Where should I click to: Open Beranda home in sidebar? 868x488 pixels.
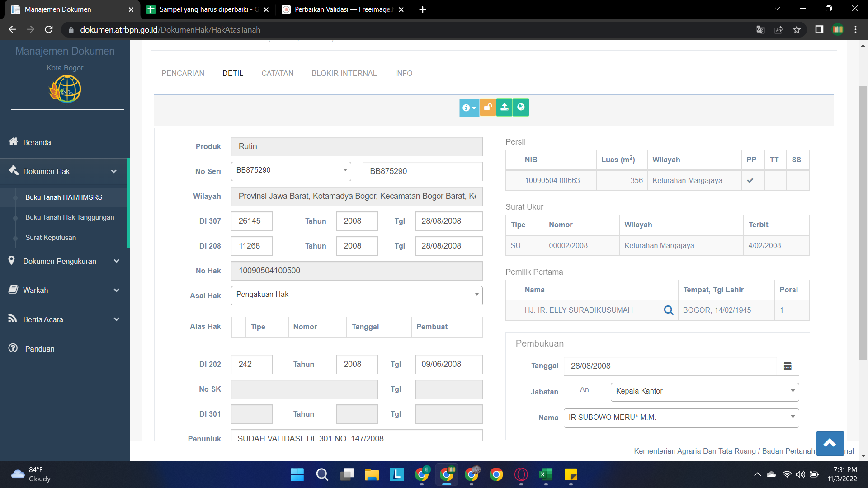[x=37, y=142]
